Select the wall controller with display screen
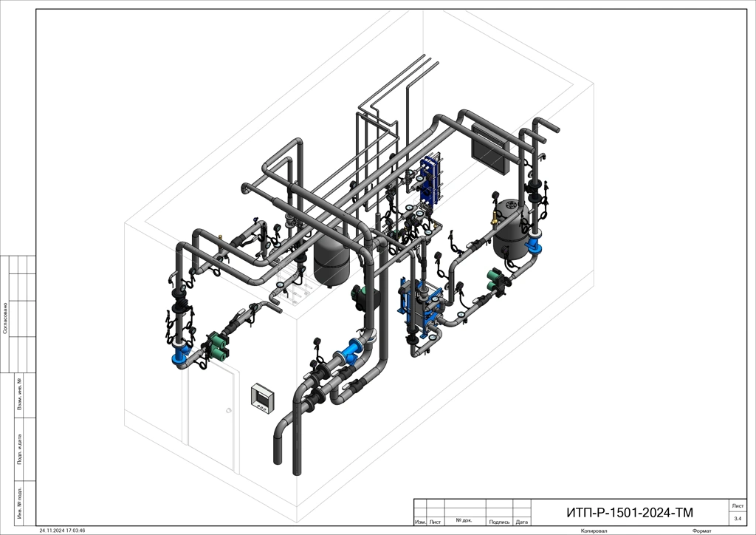Image resolution: width=756 pixels, height=535 pixels. (x=263, y=398)
